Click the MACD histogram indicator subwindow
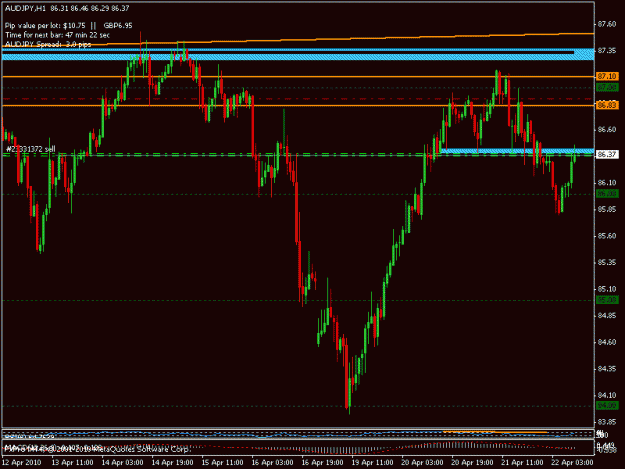The image size is (625, 469). [x=298, y=447]
